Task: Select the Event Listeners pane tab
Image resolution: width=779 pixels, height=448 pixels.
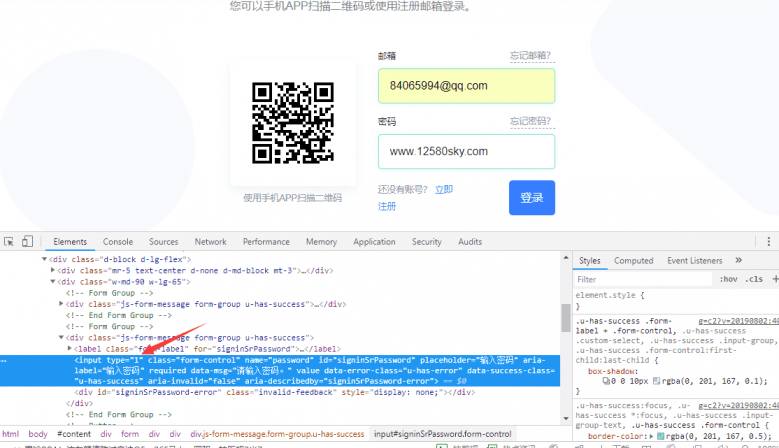Action: [695, 261]
